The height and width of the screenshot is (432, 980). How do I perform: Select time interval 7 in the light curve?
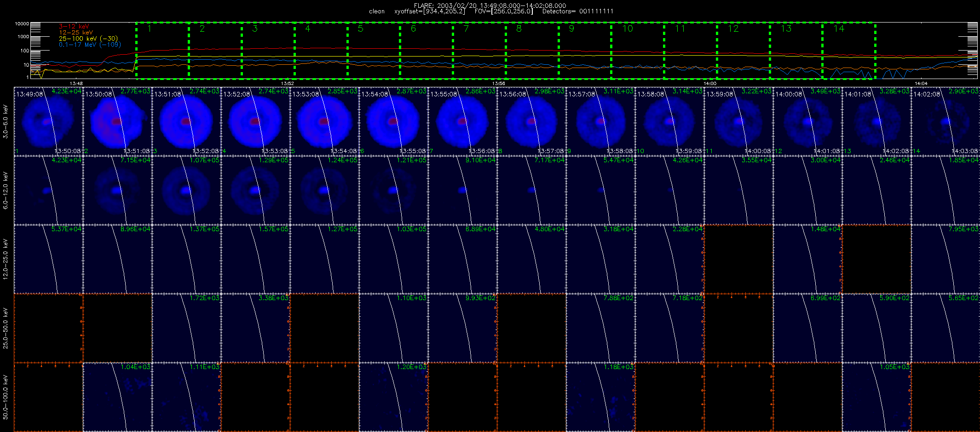479,51
